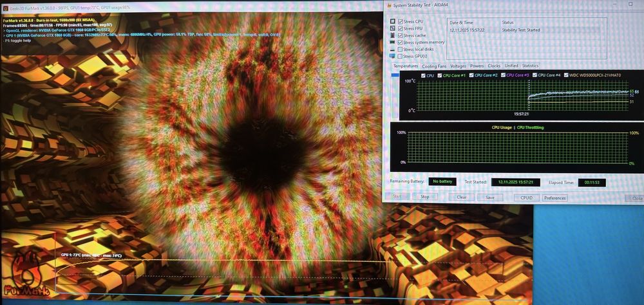Uncheck the Stress FPU checkbox
644x305 pixels.
coord(400,28)
